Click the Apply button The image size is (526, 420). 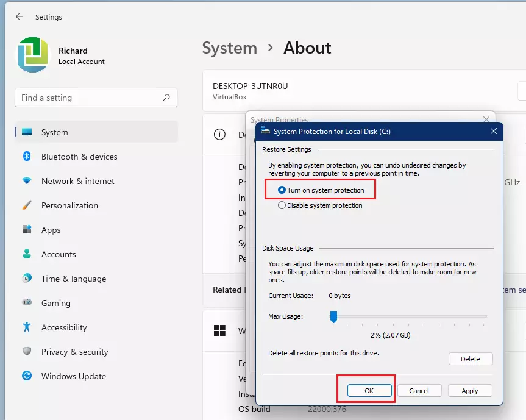[x=470, y=391]
